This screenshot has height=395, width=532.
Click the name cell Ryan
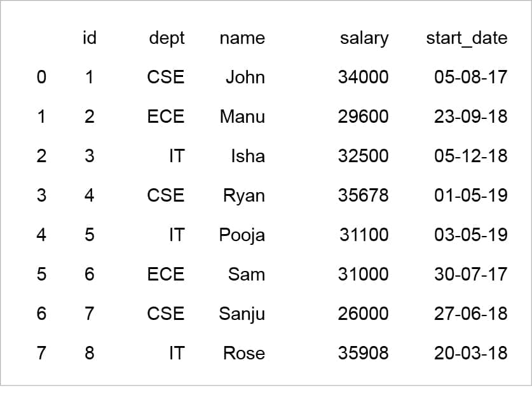tap(244, 196)
